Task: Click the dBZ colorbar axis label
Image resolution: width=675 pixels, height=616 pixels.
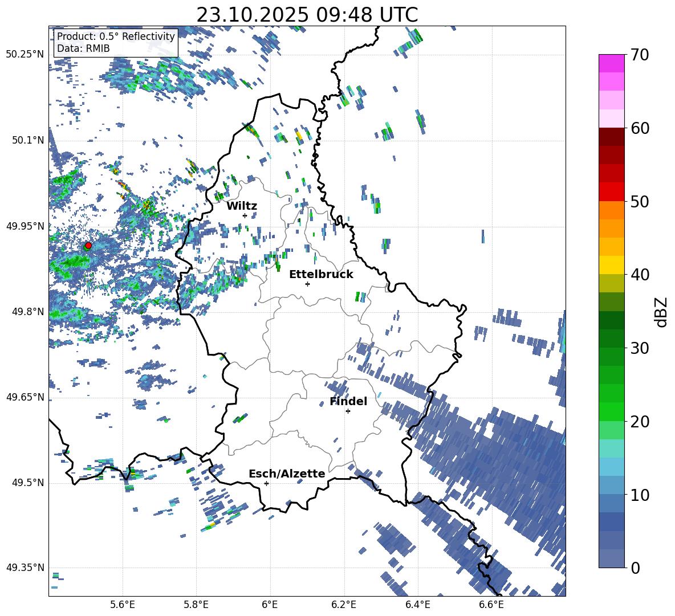Action: (x=662, y=312)
